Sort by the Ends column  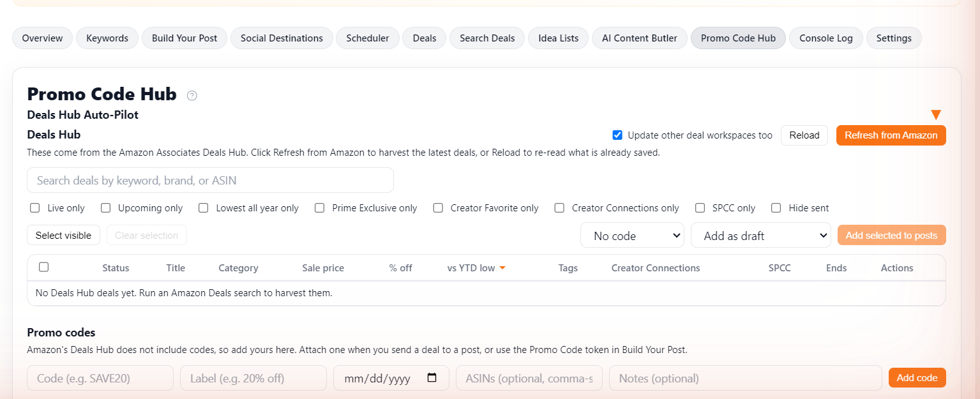point(836,268)
